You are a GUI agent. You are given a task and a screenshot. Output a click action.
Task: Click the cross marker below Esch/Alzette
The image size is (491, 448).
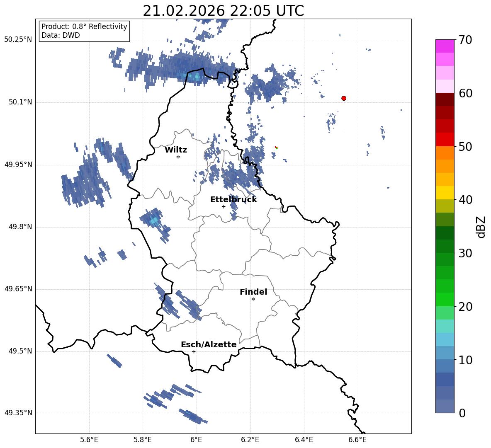click(194, 351)
